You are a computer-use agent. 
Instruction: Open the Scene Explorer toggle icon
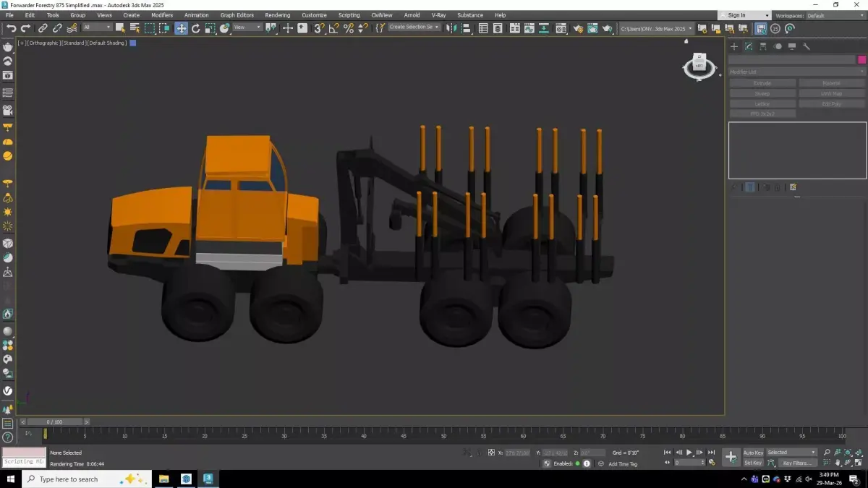tap(483, 28)
